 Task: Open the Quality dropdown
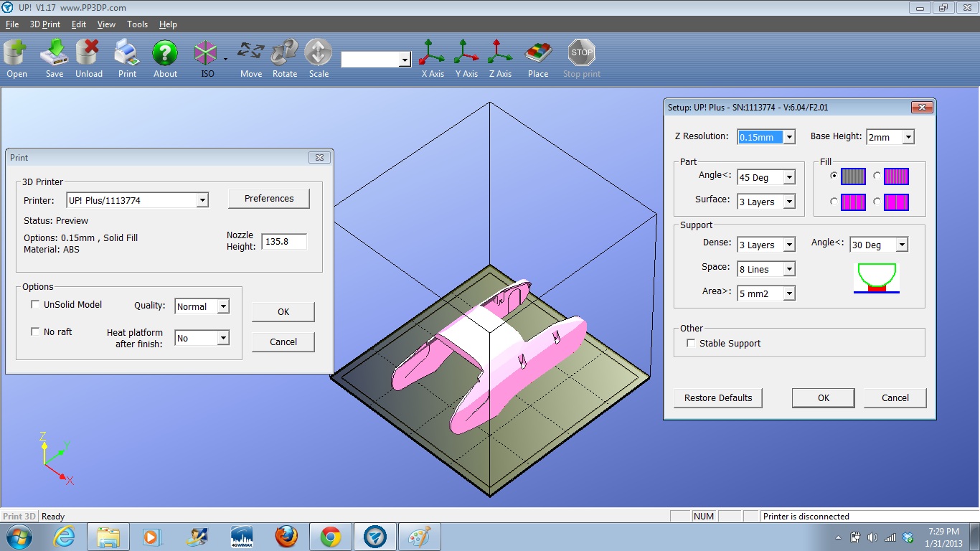click(x=223, y=307)
